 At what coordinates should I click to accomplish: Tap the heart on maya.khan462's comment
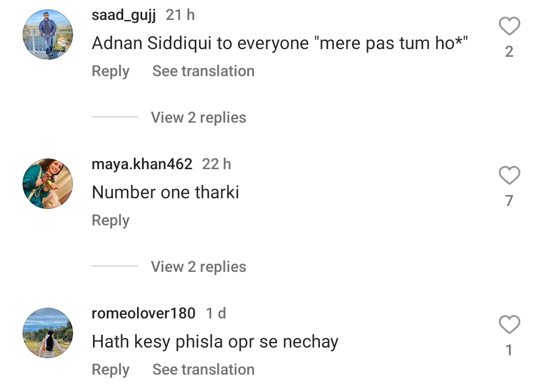tap(509, 176)
